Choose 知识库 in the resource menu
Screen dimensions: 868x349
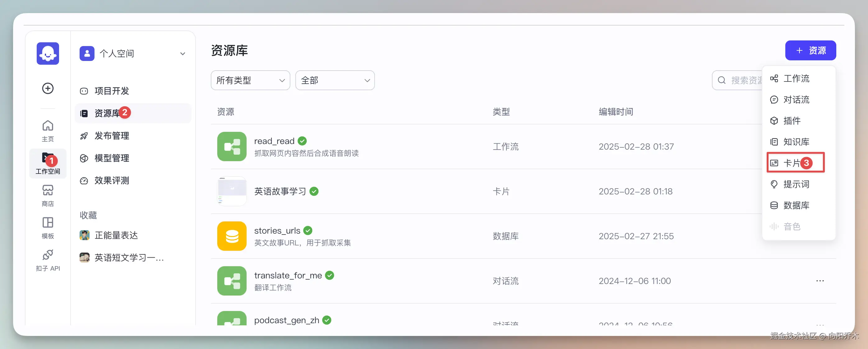[x=796, y=142]
